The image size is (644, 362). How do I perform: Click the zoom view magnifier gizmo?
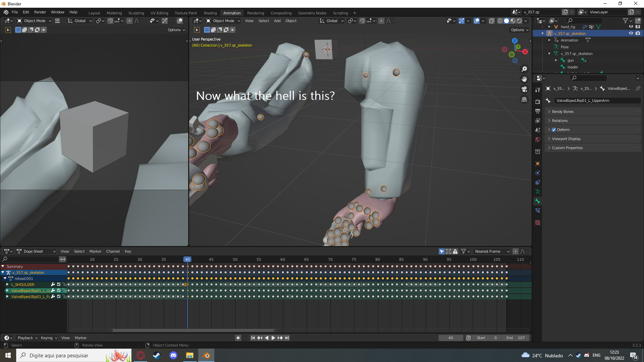point(524,69)
